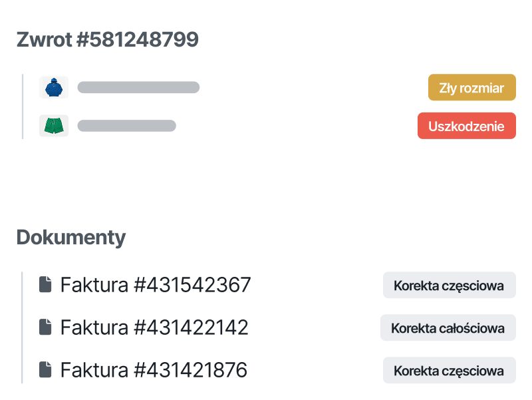532x400 pixels.
Task: Open invoice Faktura #431421876
Action: pyautogui.click(x=154, y=370)
